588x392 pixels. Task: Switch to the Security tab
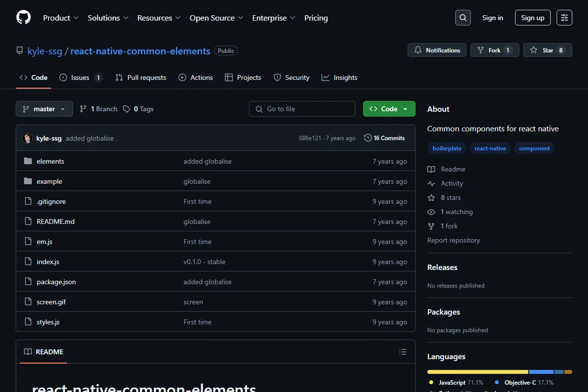click(292, 77)
